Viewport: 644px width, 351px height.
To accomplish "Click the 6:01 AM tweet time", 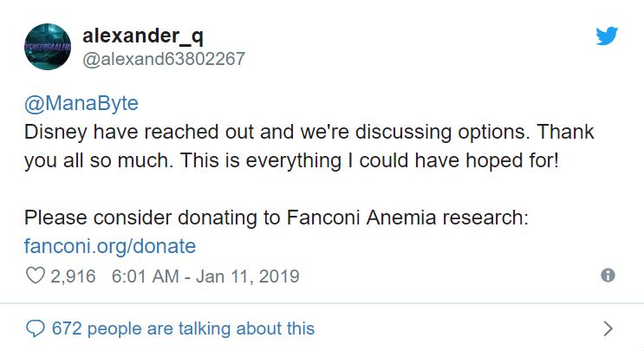I will [x=145, y=276].
